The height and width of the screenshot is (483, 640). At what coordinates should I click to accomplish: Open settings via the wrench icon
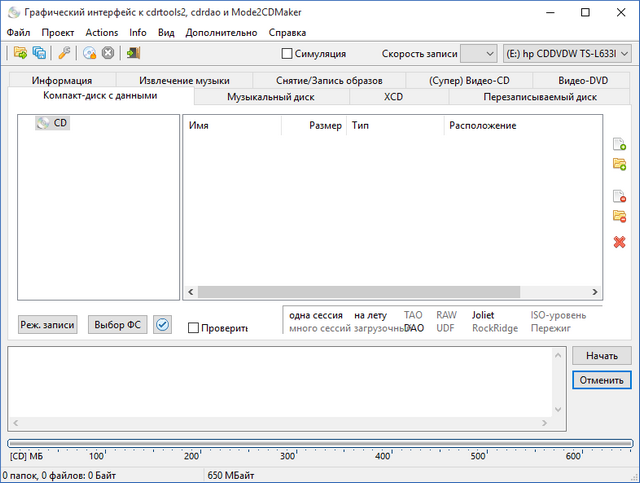click(65, 53)
